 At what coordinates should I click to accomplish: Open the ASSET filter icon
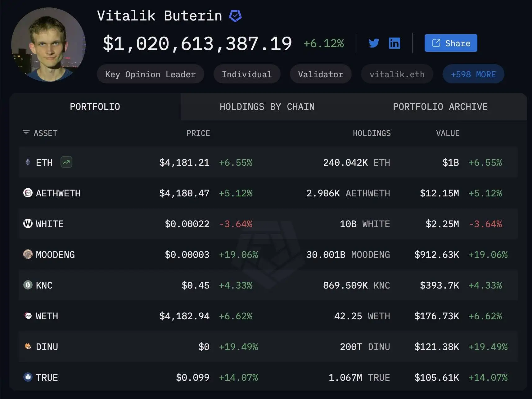point(25,133)
